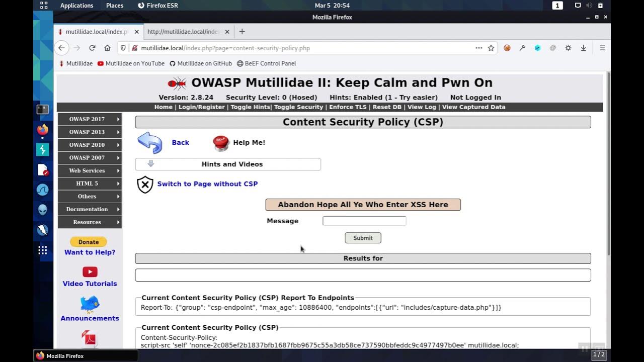Viewport: 644px width, 362px height.
Task: Open the Applications menu
Action: (x=76, y=6)
